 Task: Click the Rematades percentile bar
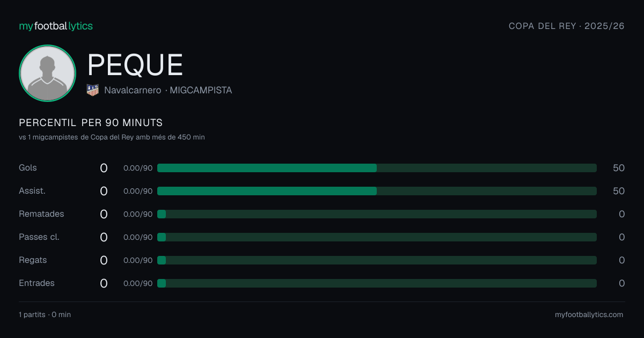(x=377, y=214)
